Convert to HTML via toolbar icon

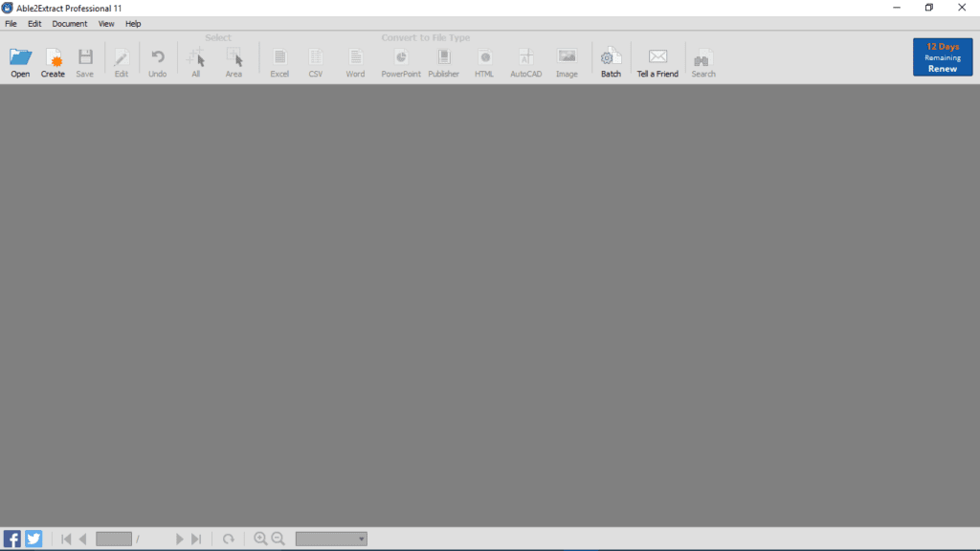[x=484, y=56]
